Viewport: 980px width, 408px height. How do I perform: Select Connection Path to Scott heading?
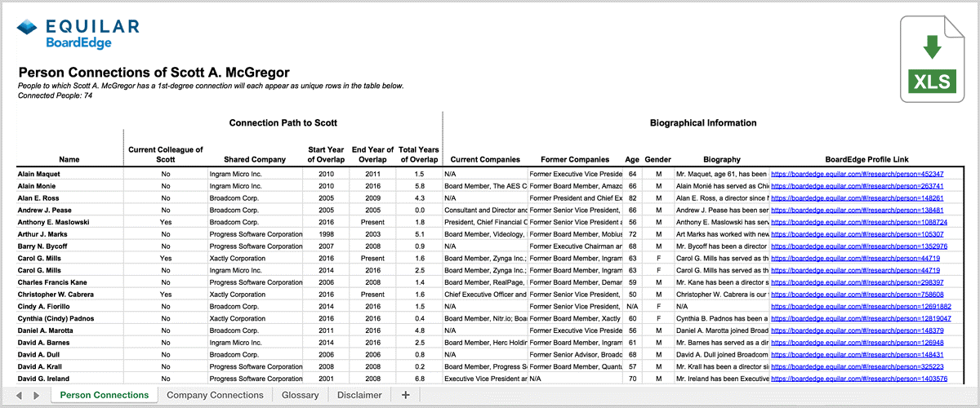pyautogui.click(x=283, y=123)
